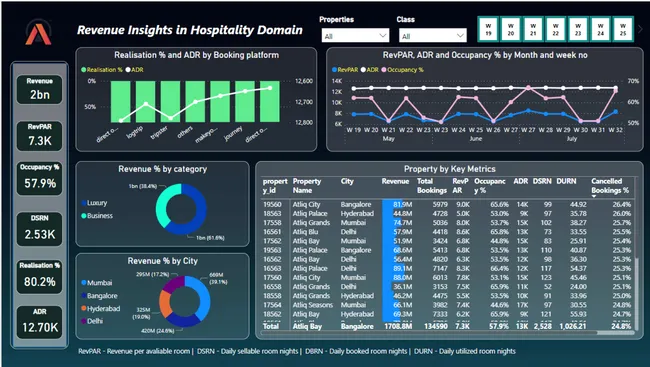This screenshot has height=367, width=650.
Task: Open the Class dropdown filter
Action: pos(432,36)
